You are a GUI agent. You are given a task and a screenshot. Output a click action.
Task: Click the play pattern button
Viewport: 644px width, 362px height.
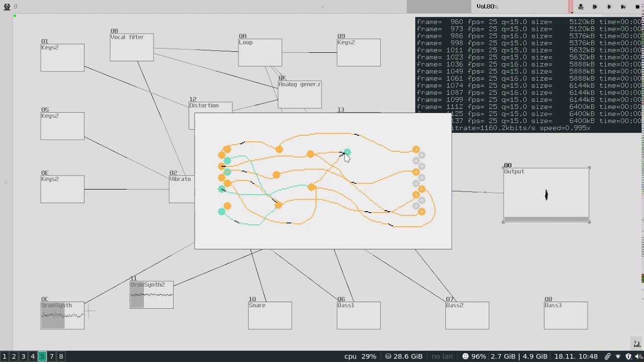tap(623, 7)
